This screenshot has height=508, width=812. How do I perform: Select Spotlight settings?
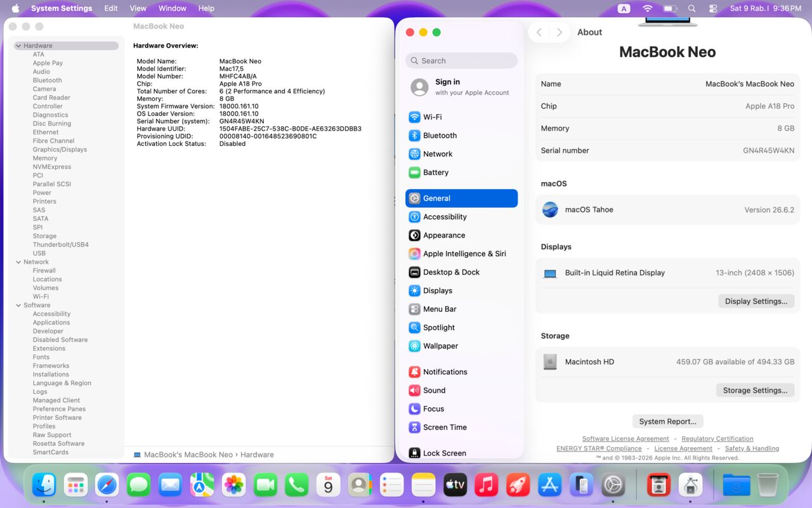461,327
